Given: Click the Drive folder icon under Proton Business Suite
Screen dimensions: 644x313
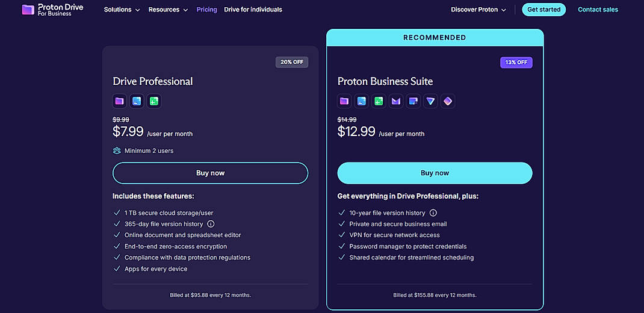Looking at the screenshot, I should [344, 101].
